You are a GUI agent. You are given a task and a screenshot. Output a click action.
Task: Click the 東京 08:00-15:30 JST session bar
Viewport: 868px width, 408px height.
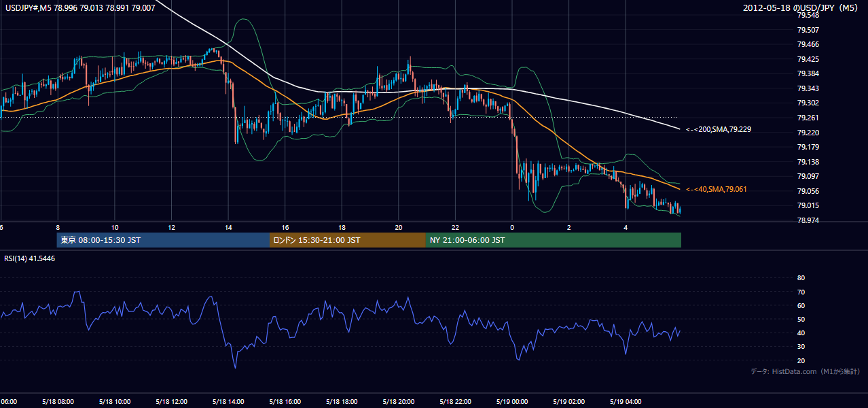click(x=163, y=240)
